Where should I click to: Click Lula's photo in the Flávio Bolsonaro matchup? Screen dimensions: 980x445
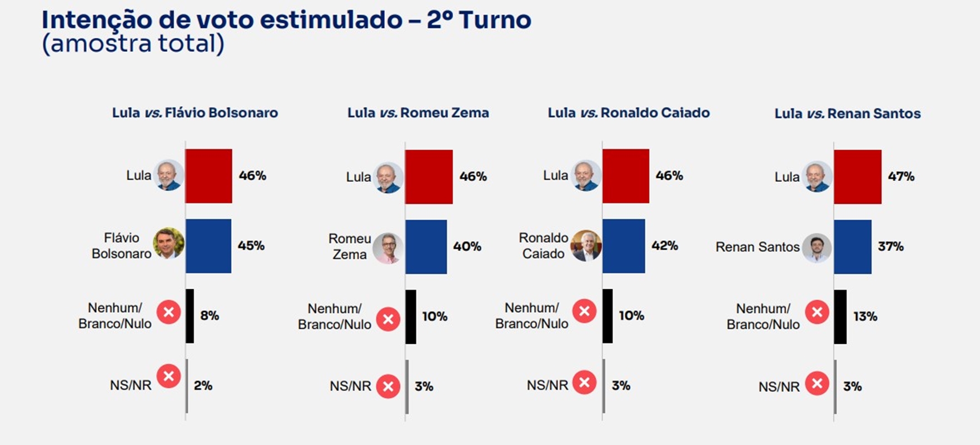[x=168, y=175]
